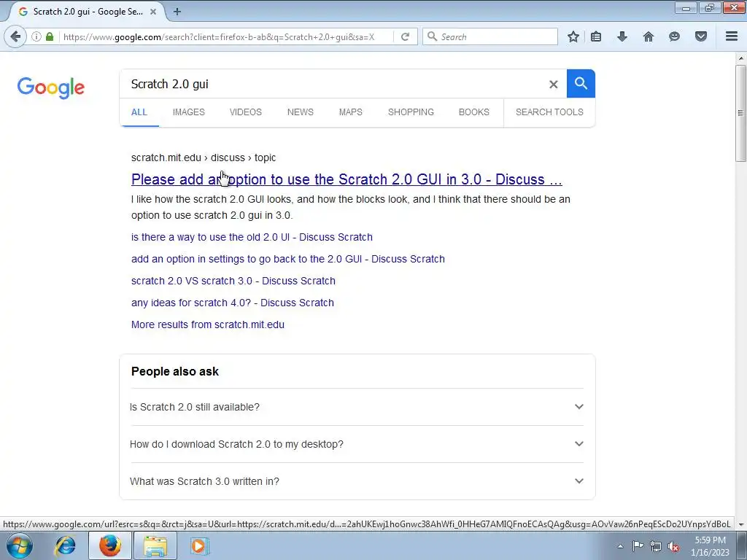Click the scrollbar up arrow
Screen dimensions: 747x560
pos(740,58)
